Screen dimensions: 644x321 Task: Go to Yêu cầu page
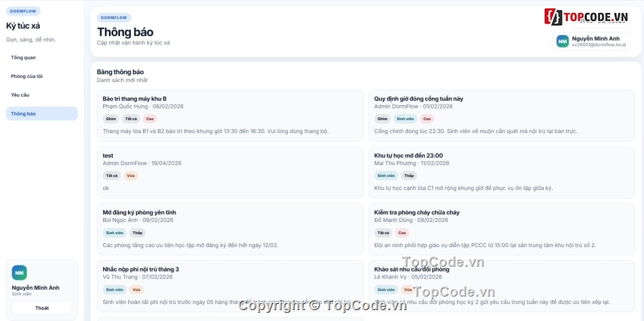point(42,95)
